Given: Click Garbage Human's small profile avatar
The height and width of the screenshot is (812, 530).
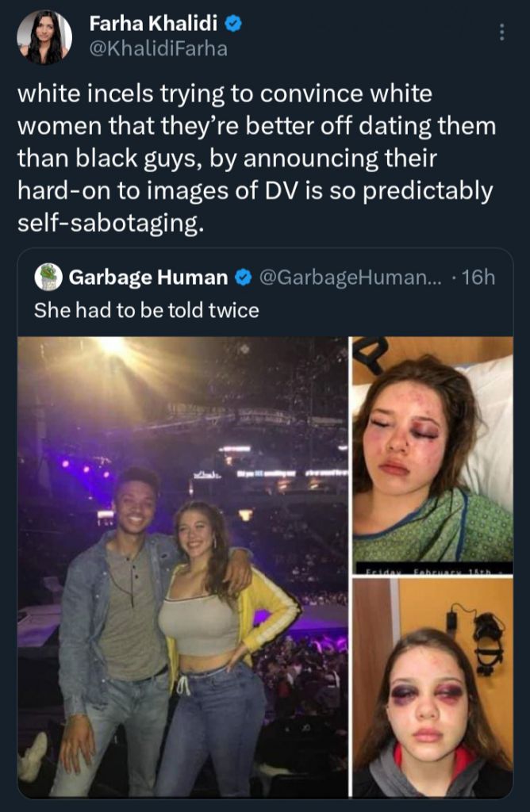Looking at the screenshot, I should tap(49, 277).
